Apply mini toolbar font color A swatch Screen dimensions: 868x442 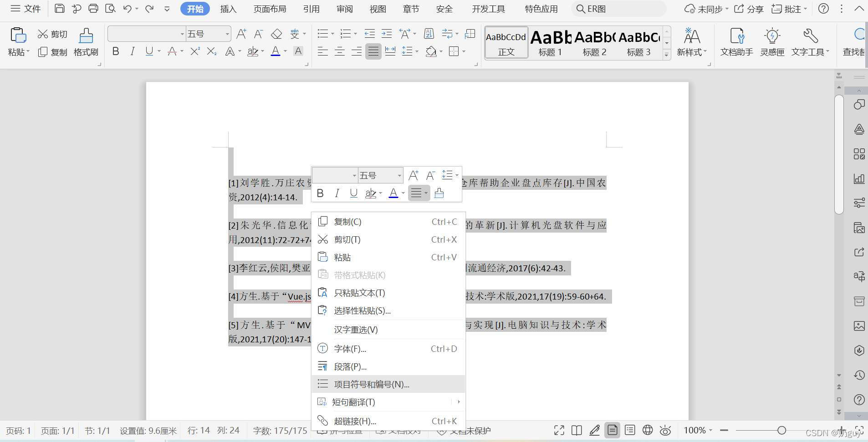coord(393,193)
